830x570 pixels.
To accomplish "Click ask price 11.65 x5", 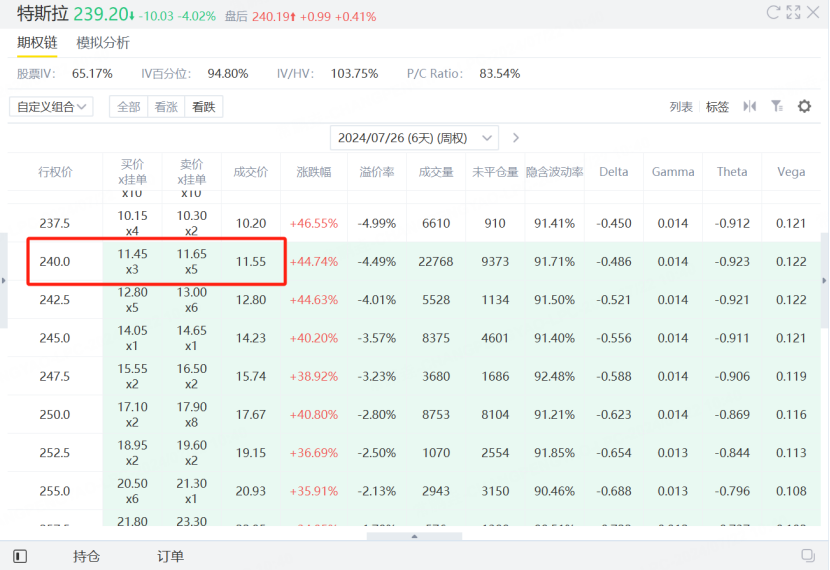I will (192, 261).
